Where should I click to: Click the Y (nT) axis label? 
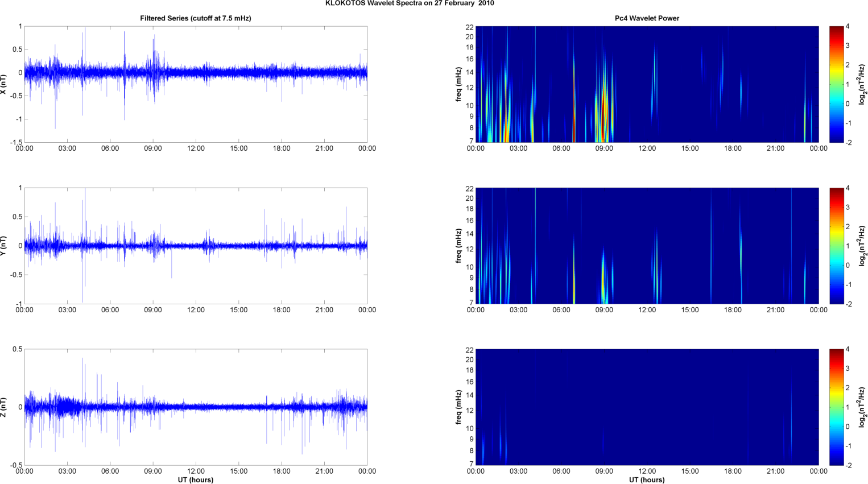[4, 246]
